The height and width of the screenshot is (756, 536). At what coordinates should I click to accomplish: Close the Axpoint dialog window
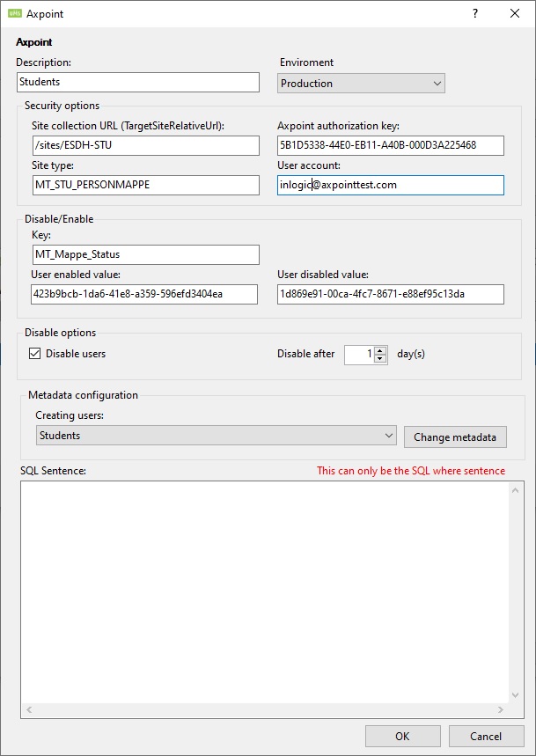tap(515, 14)
